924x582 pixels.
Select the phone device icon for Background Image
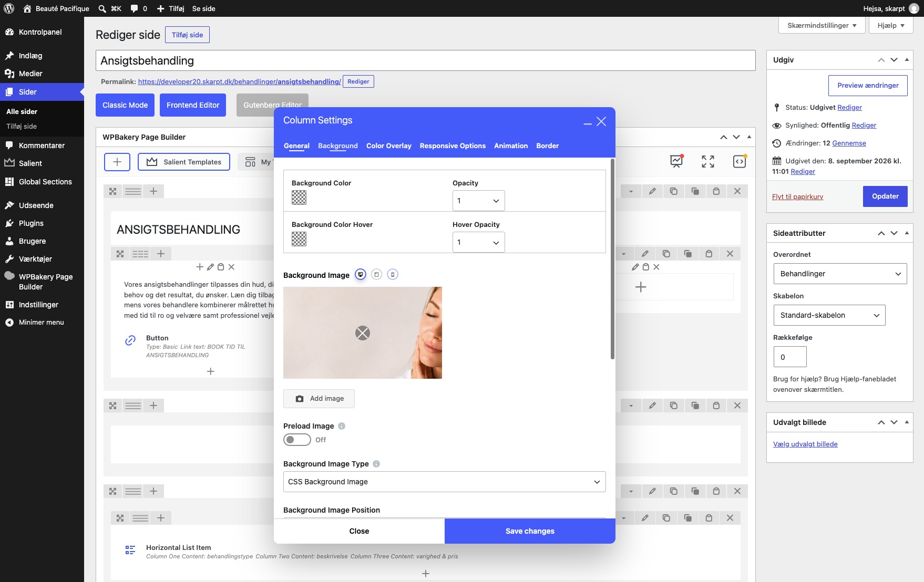pos(393,275)
